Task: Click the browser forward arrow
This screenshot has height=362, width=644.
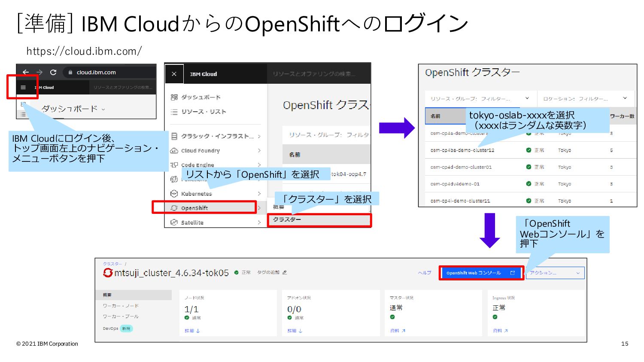Action: click(39, 72)
